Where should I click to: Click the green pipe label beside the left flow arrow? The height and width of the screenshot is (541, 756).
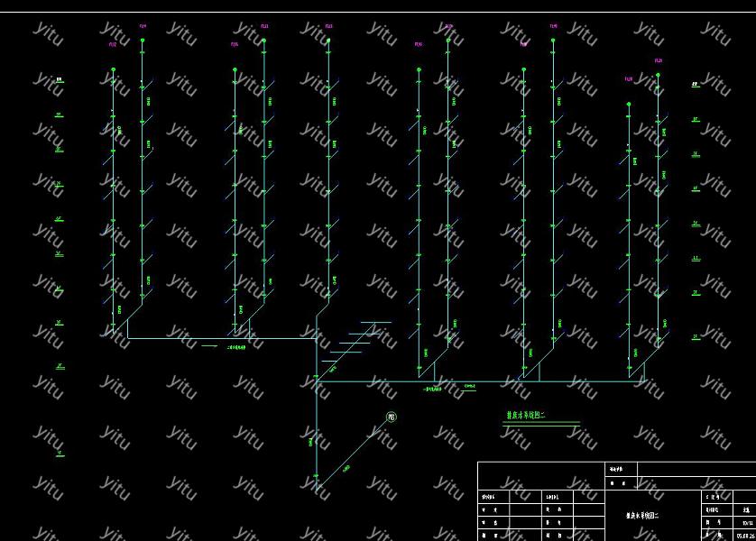235,346
